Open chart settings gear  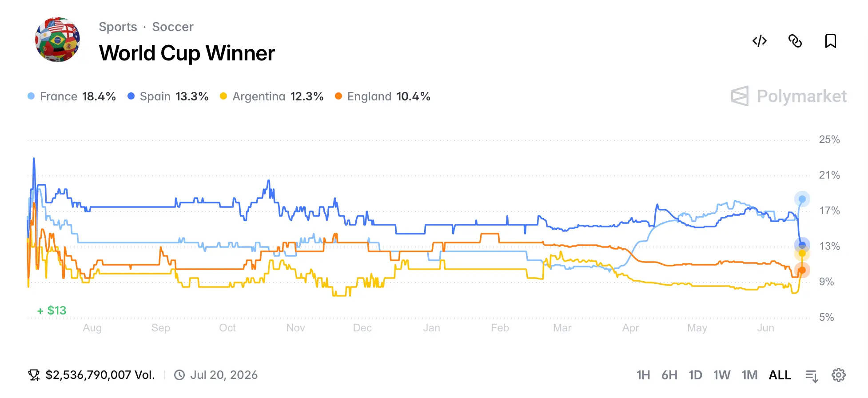(x=839, y=375)
